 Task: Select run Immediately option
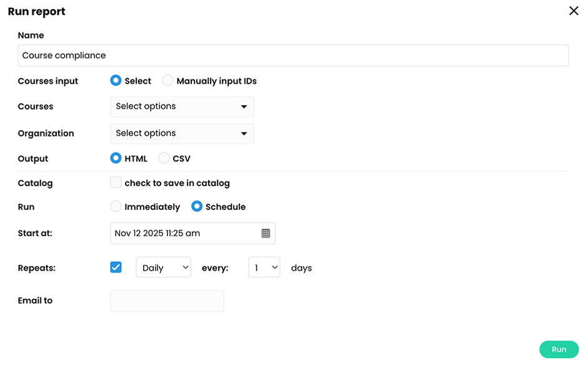[x=116, y=206]
